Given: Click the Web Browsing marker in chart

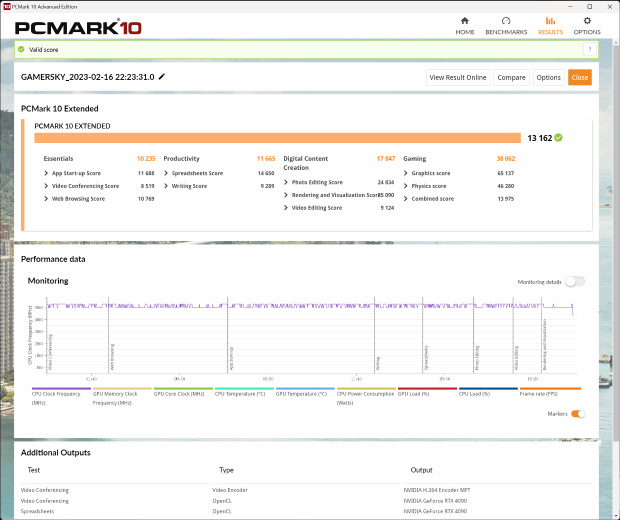Looking at the screenshot, I should (x=112, y=357).
